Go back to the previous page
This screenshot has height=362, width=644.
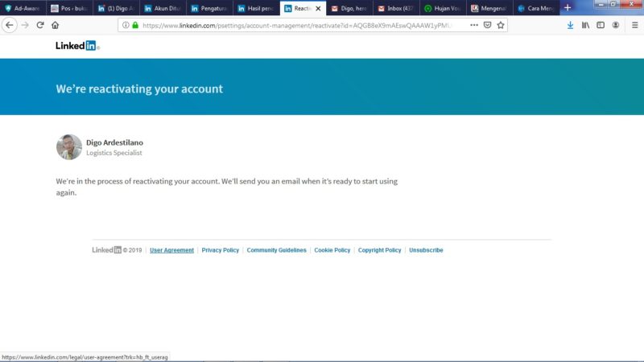click(x=10, y=25)
